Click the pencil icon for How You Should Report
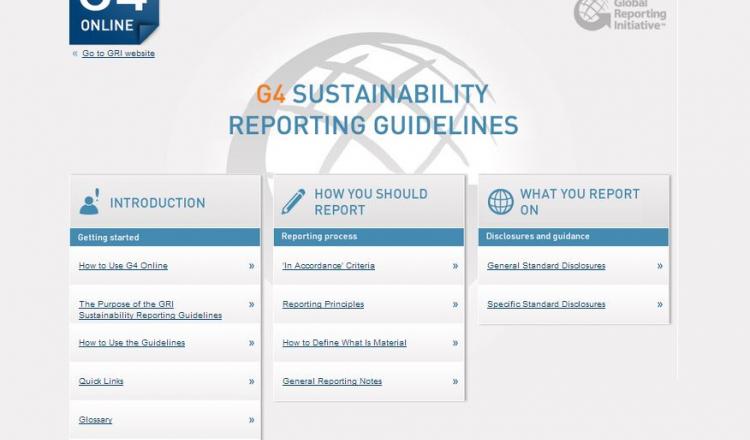 (293, 202)
